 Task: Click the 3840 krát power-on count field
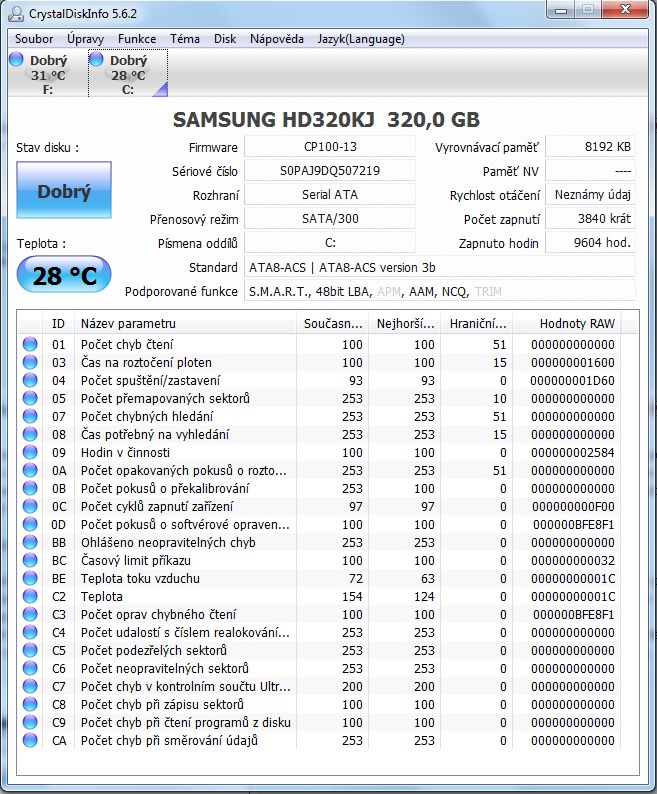tap(590, 219)
